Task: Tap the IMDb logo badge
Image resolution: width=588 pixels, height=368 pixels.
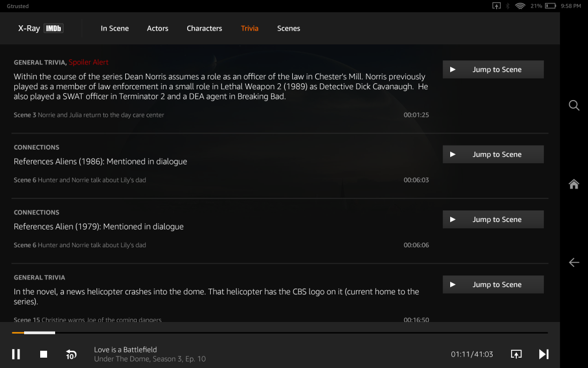Action: pos(53,29)
